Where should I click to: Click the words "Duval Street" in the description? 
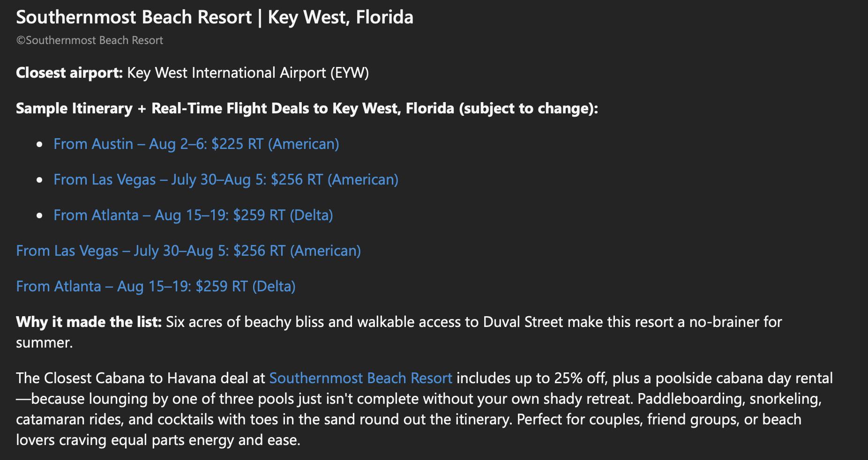click(x=523, y=322)
